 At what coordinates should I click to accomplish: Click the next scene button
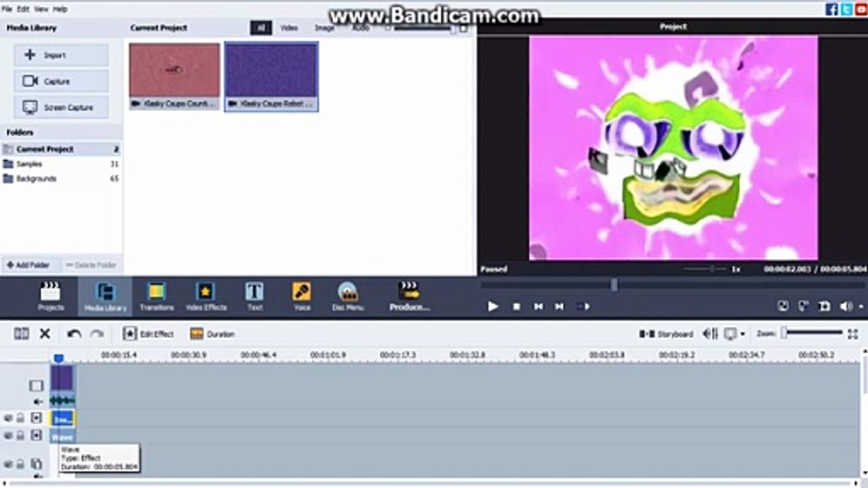point(583,306)
